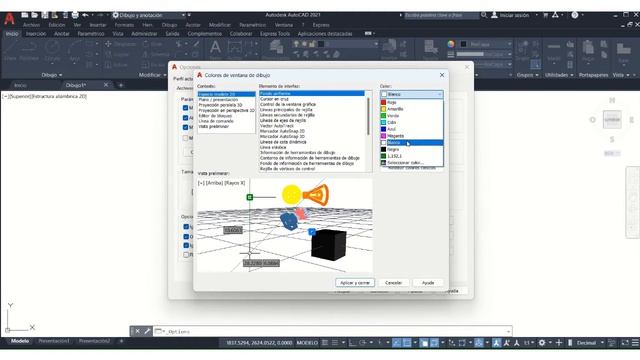Click the SUPERIOR face of the ViewCube
640x360 pixels.
coord(612,120)
